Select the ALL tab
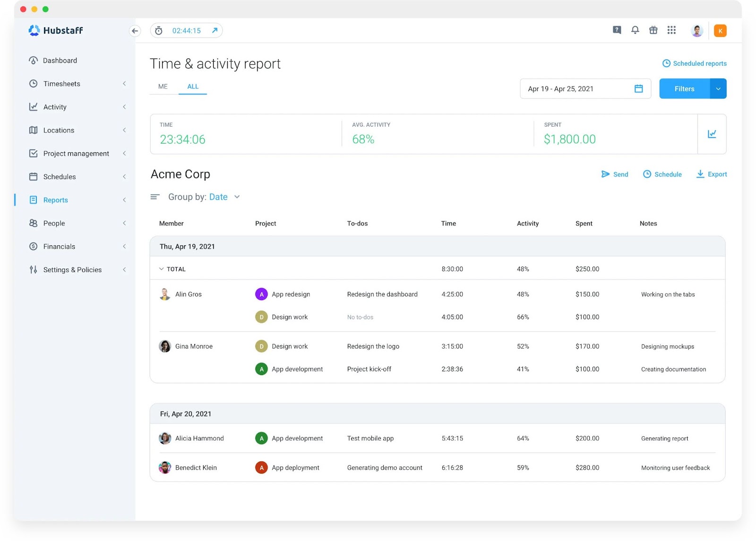The image size is (756, 541). point(193,86)
